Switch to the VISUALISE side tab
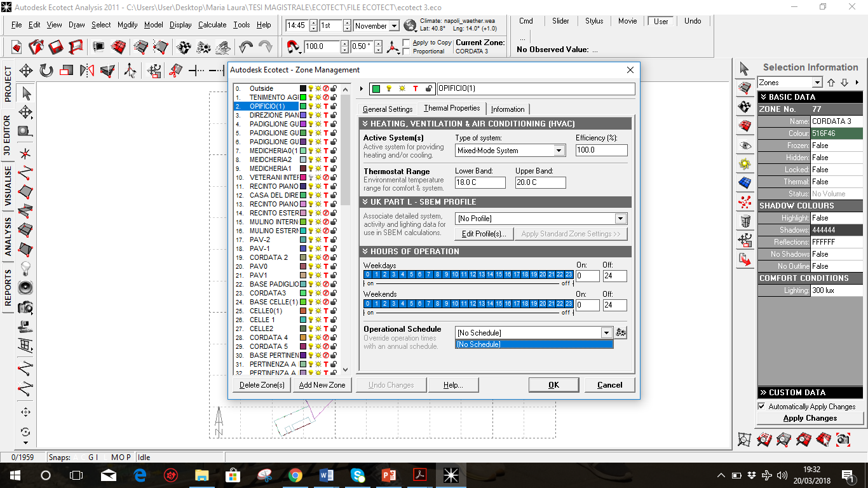This screenshot has width=868, height=488. (x=8, y=186)
